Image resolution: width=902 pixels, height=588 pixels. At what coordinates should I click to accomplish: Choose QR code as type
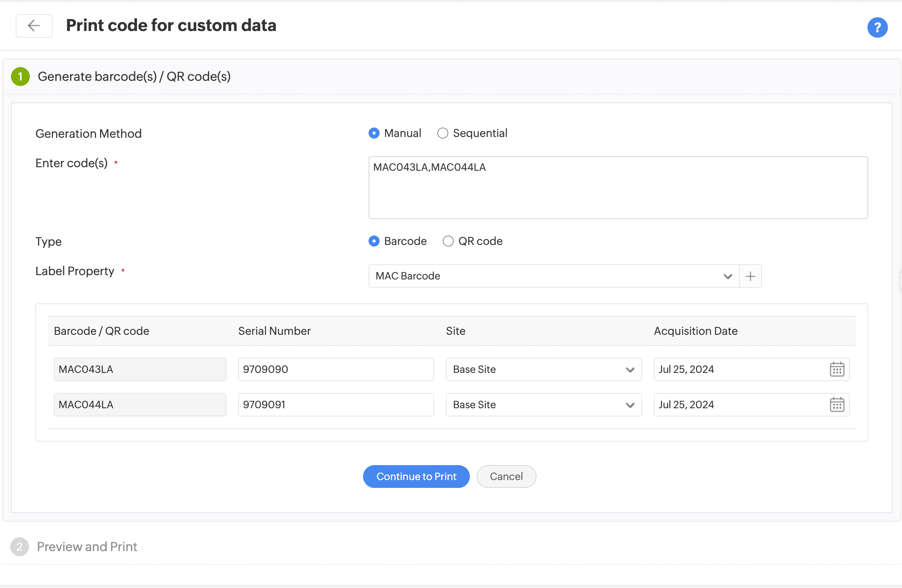click(x=448, y=241)
